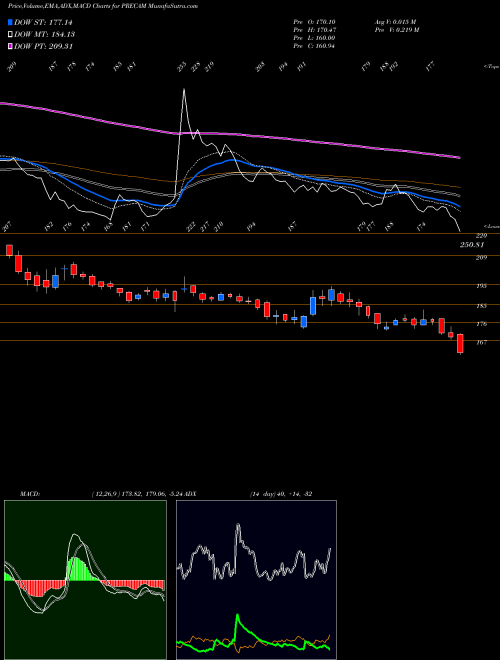Click the 255 top label above the spike
The width and height of the screenshot is (500, 660).
[x=182, y=67]
